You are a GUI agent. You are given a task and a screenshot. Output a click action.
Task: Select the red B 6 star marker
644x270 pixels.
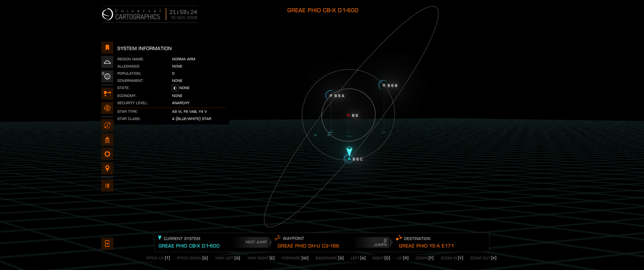tap(348, 115)
